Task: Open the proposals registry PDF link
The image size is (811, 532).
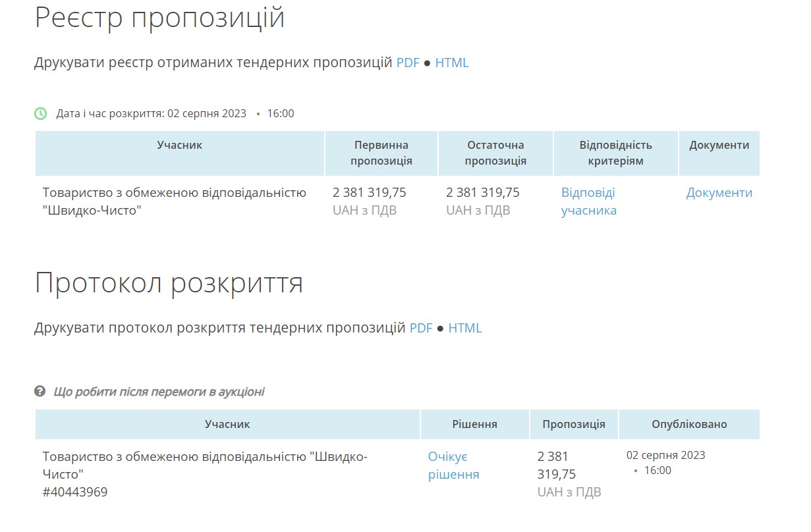Action: (x=408, y=63)
